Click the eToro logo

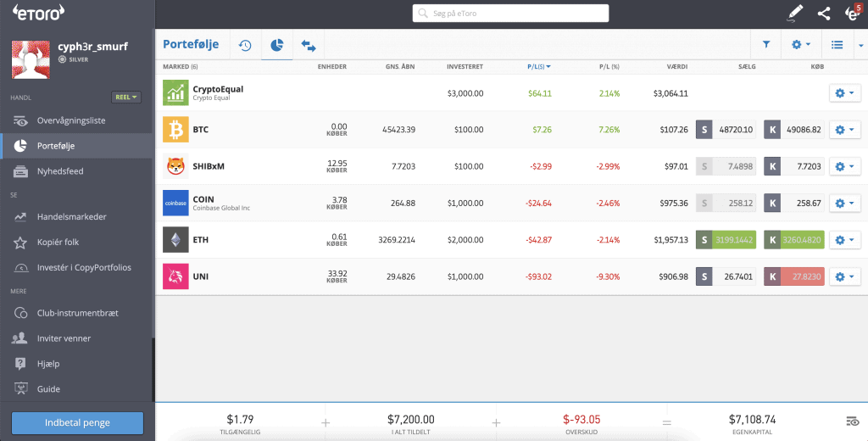point(38,13)
